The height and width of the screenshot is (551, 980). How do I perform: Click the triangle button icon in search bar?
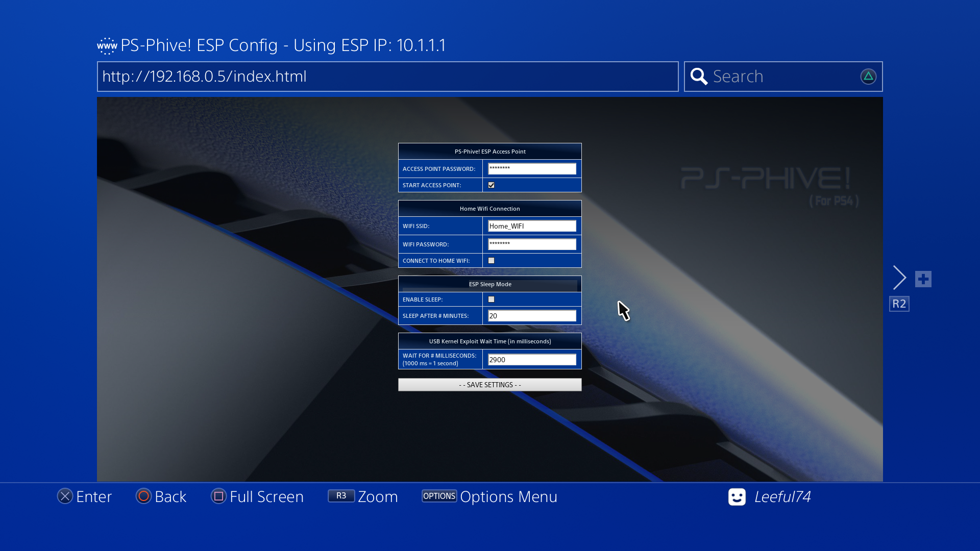click(868, 77)
